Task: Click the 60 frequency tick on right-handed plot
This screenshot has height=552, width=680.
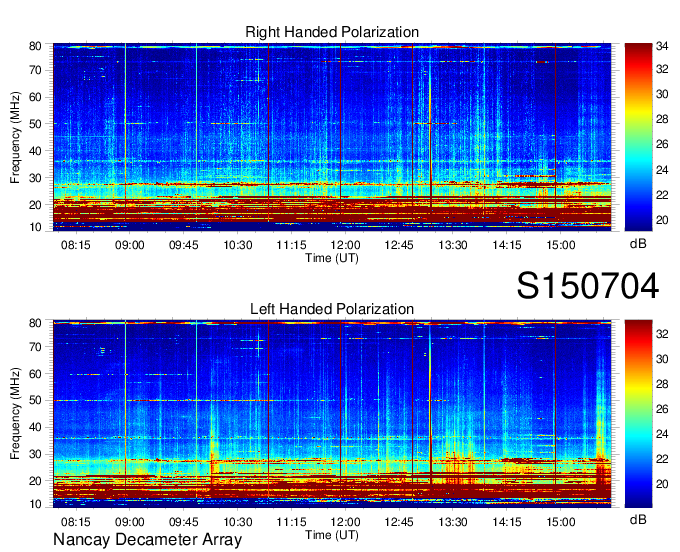Action: [x=35, y=97]
